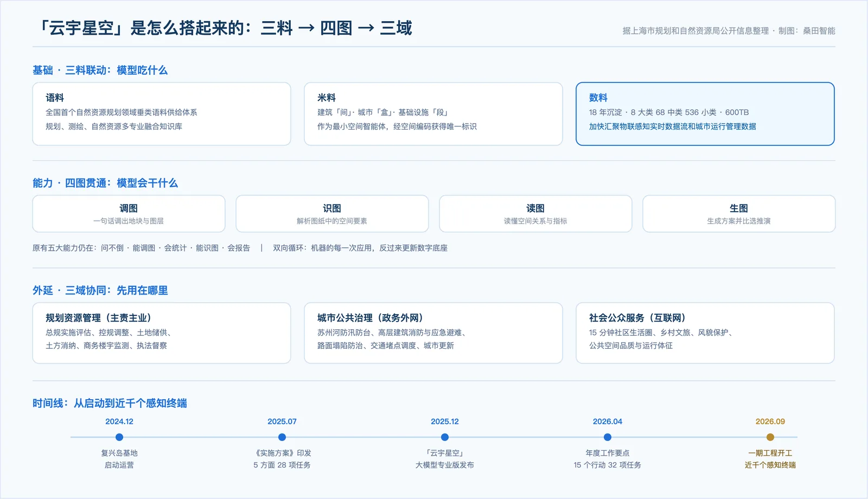Image resolution: width=868 pixels, height=499 pixels.
Task: Open the 规划资源管理（主责主业）card
Action: [x=162, y=333]
